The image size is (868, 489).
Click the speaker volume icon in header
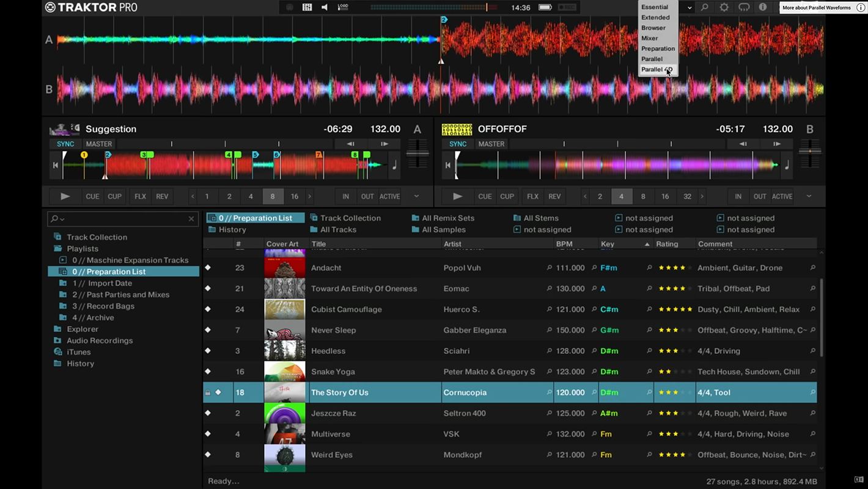325,7
